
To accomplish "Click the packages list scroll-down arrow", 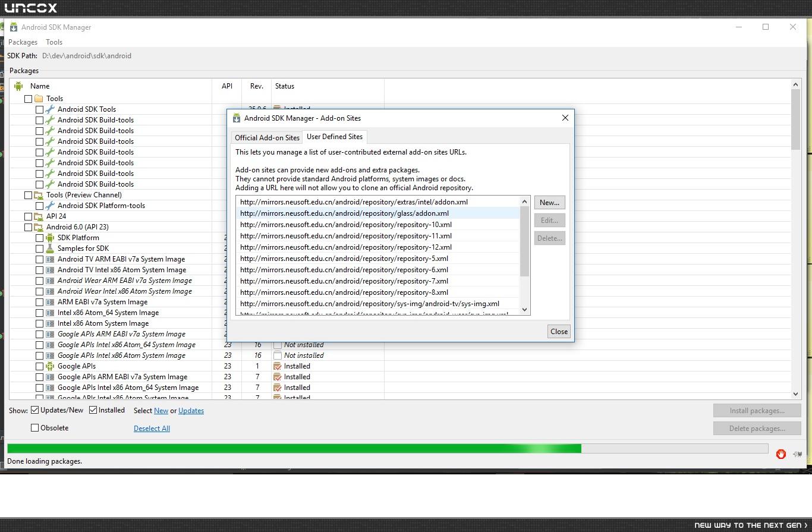I will point(795,394).
